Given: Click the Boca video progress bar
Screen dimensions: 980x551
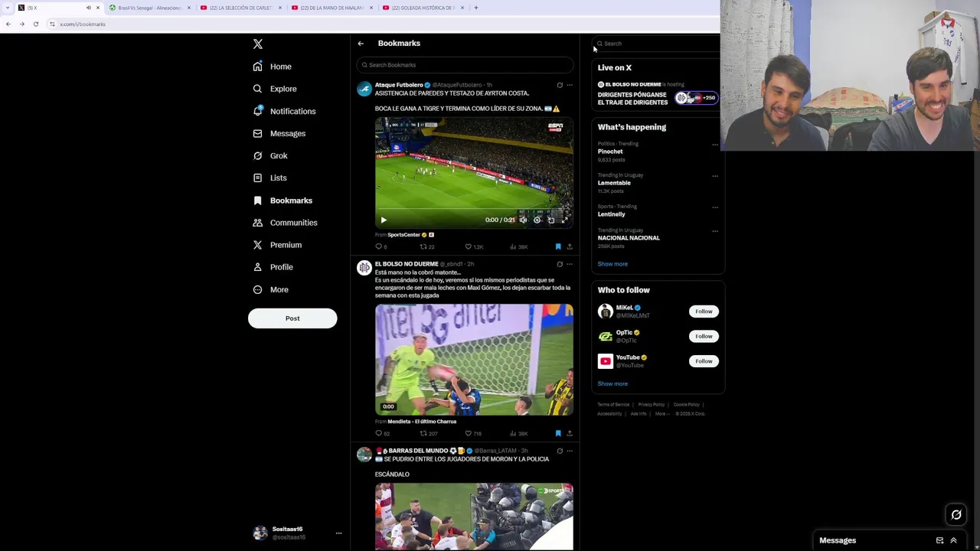Looking at the screenshot, I should pyautogui.click(x=474, y=210).
